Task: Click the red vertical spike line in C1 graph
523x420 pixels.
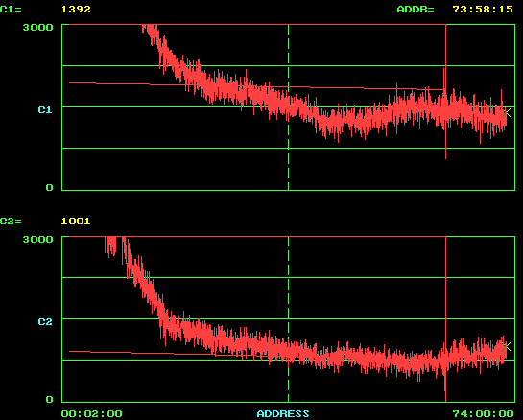Action: pos(445,92)
